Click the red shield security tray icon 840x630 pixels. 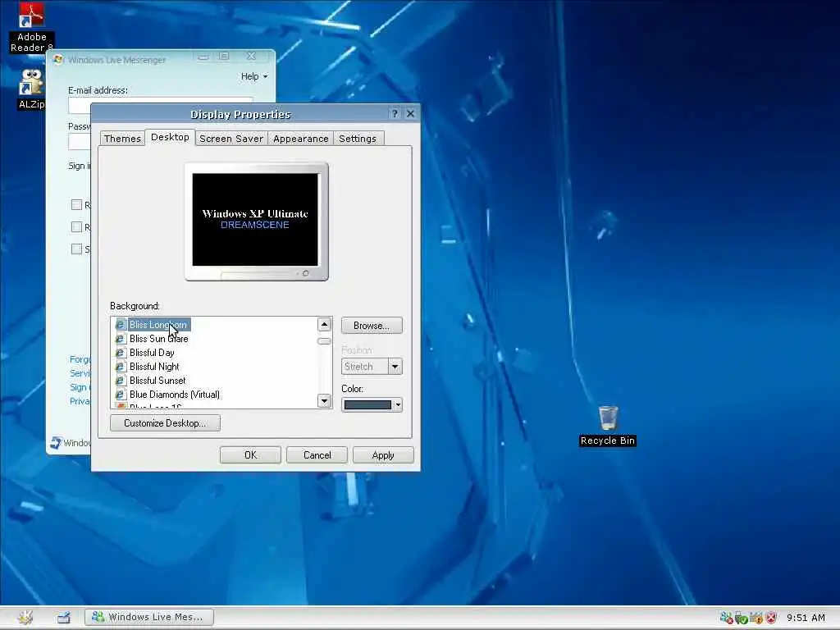(771, 618)
